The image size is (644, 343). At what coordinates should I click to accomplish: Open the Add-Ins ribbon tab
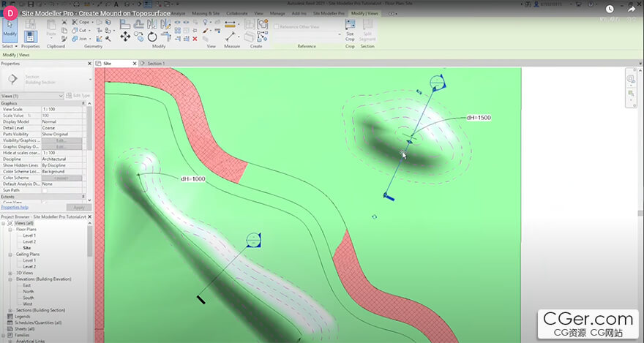click(299, 14)
